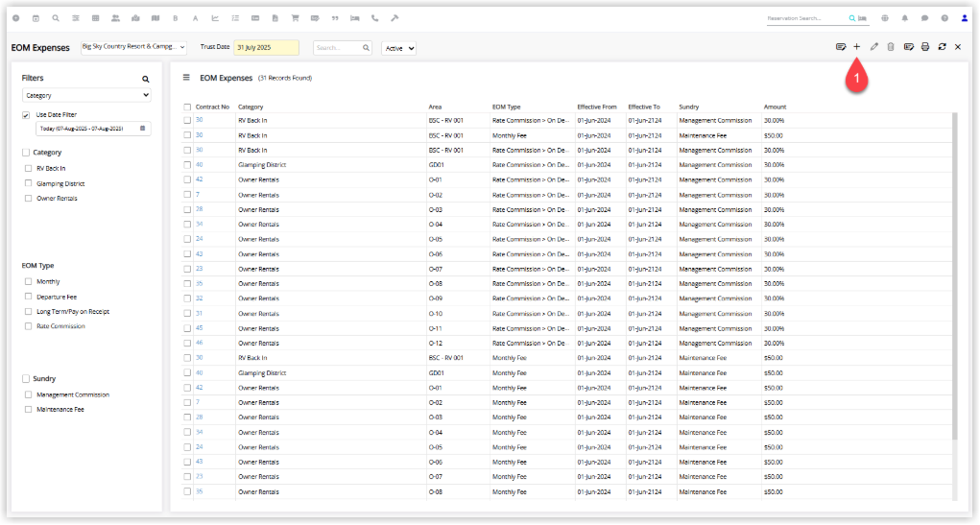The image size is (980, 525).
Task: Open the sliders settings icon in the top toolbar
Action: coord(76,18)
